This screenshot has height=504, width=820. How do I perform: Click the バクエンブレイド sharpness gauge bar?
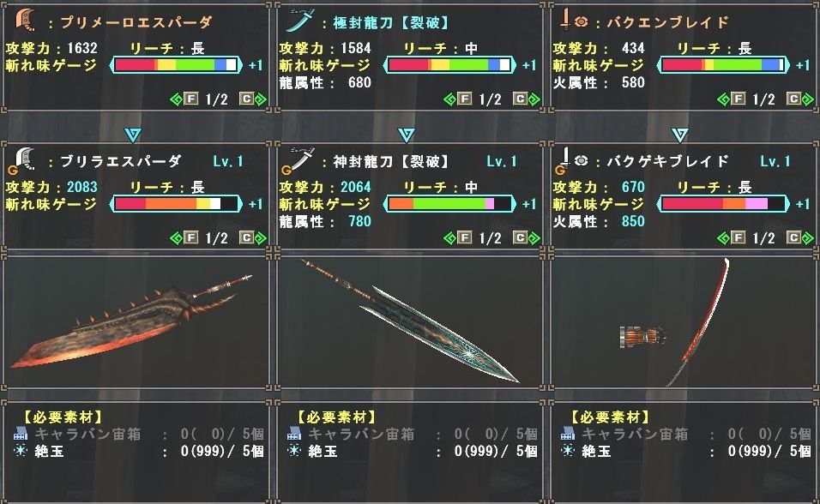click(723, 65)
